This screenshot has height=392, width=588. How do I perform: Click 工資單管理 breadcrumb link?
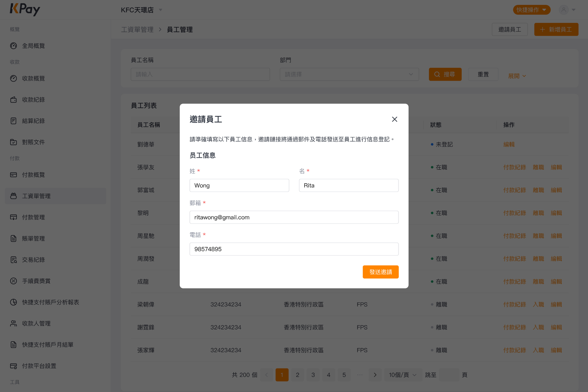[137, 30]
